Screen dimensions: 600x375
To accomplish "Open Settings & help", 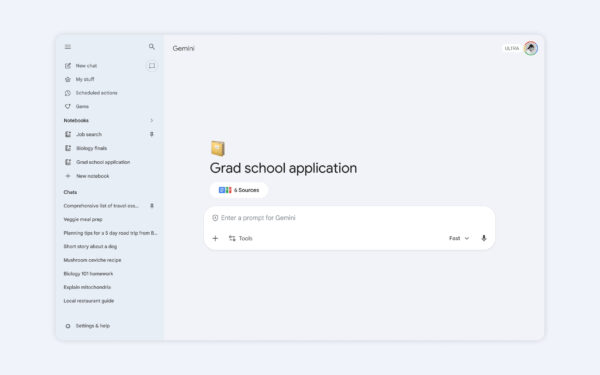I will pos(88,326).
